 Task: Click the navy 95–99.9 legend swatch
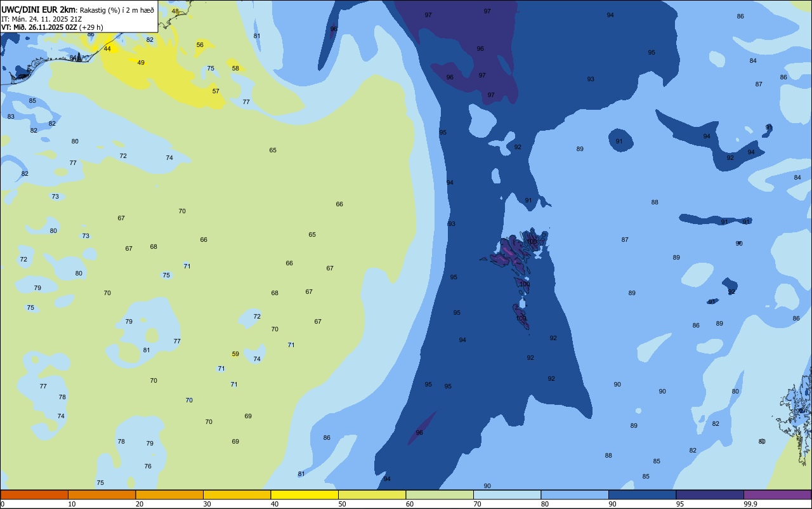click(710, 494)
